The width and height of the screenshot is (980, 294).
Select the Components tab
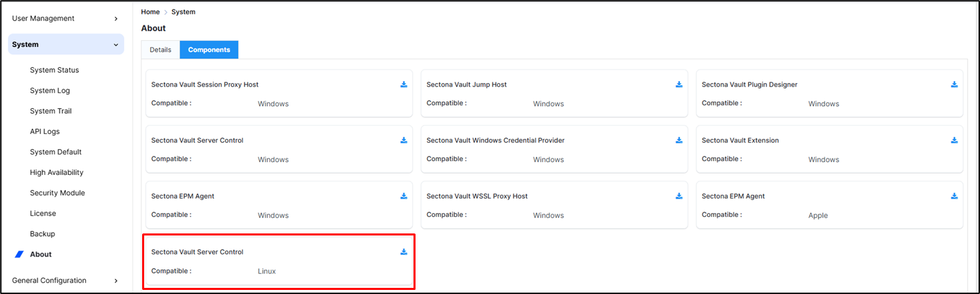209,50
